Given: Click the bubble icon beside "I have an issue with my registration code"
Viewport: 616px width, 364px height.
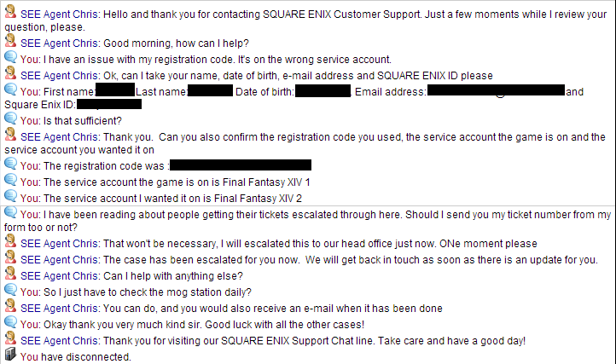Looking at the screenshot, I should 10,58.
